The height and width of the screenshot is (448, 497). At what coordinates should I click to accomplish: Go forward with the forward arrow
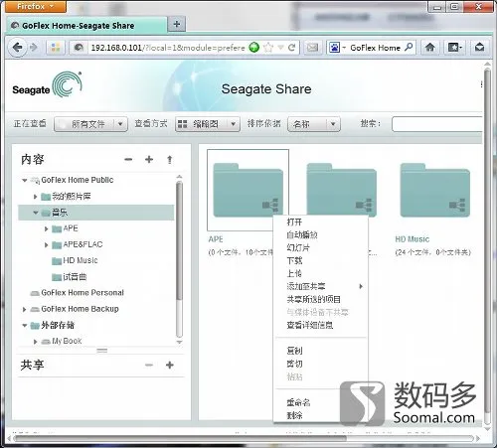(34, 48)
